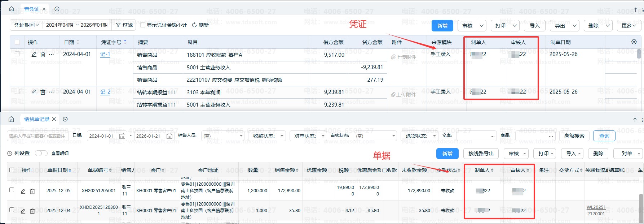
Task: Select the checkbox for order XH20251205001
Action: pos(12,190)
